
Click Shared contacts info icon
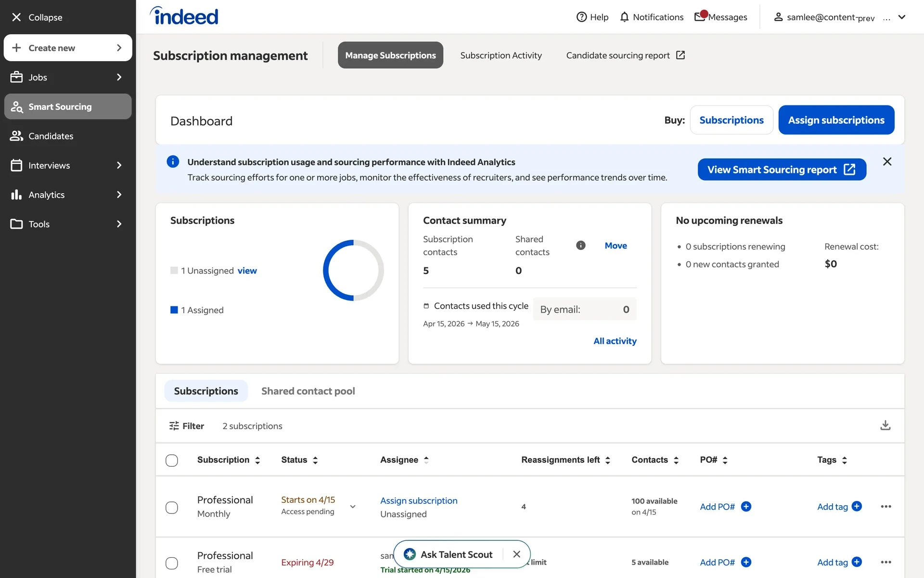tap(581, 245)
